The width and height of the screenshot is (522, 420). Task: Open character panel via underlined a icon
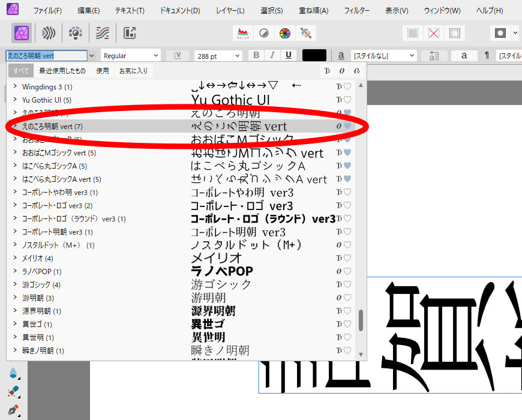coord(341,56)
